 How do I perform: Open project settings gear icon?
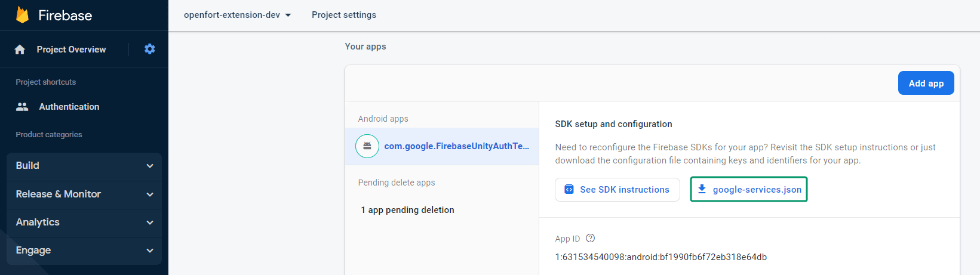[x=149, y=49]
